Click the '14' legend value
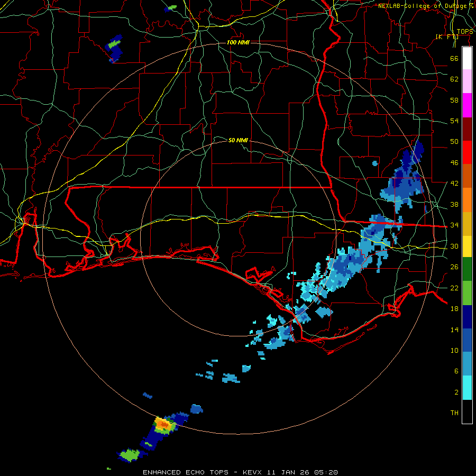The image size is (476, 476). pyautogui.click(x=454, y=329)
